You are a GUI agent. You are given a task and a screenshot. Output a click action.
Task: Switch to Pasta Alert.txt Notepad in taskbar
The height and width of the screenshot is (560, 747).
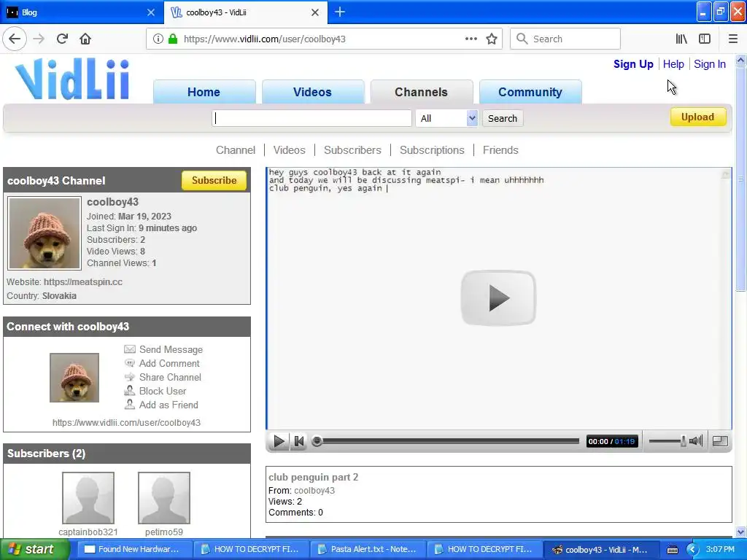[368, 550]
